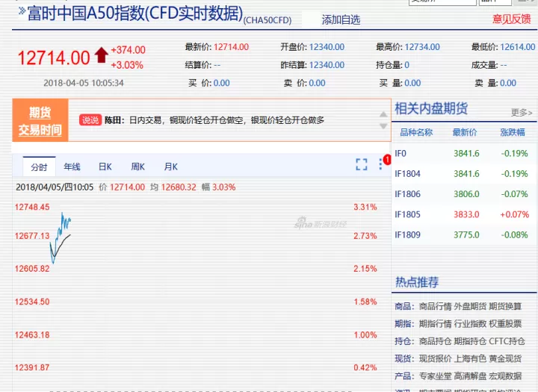Image resolution: width=538 pixels, height=392 pixels.
Task: Open the 期货换算 link
Action: click(x=505, y=306)
